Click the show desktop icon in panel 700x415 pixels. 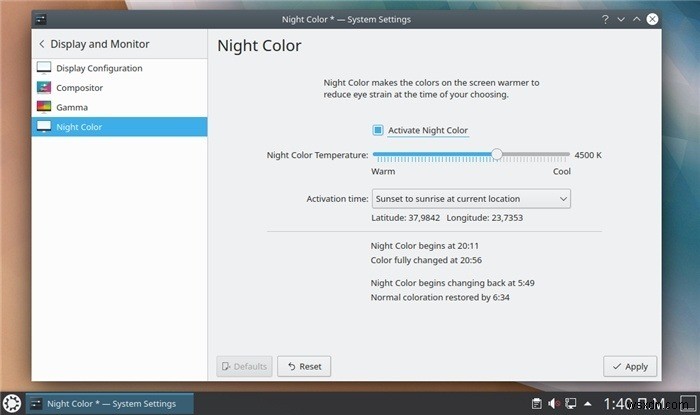[688, 403]
